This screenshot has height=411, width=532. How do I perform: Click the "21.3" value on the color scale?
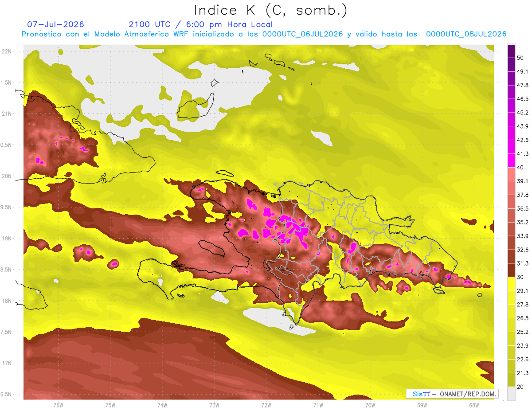point(523,373)
